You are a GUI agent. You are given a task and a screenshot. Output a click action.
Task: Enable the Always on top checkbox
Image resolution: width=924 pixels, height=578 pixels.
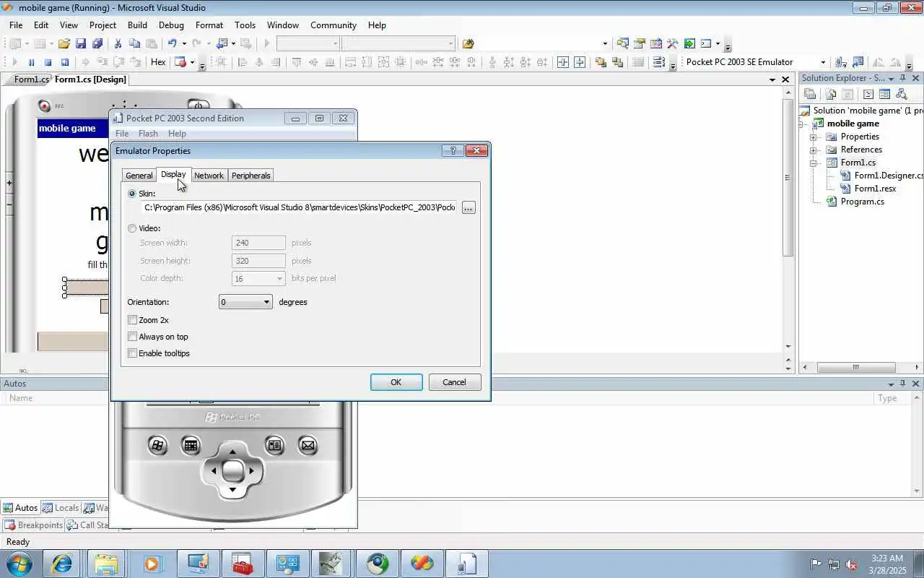[132, 336]
